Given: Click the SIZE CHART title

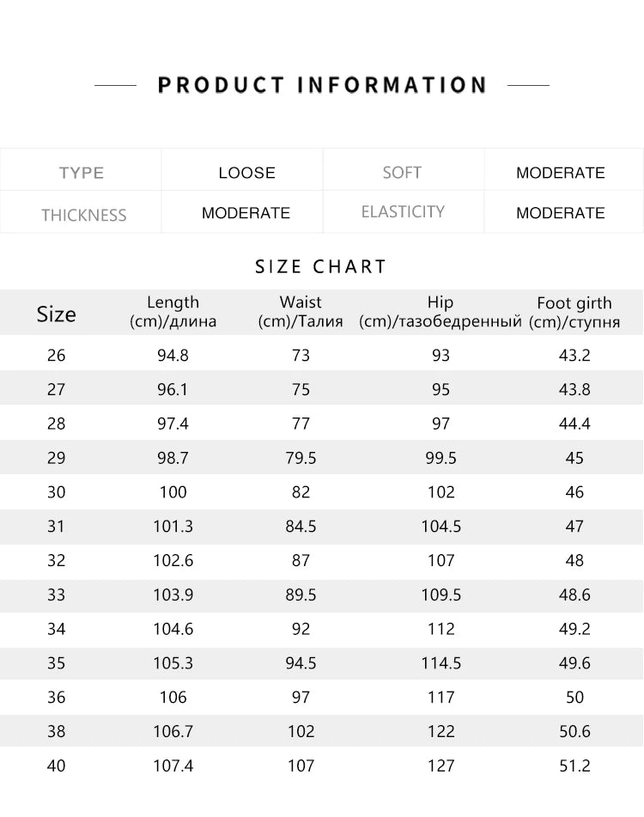Looking at the screenshot, I should 321,266.
